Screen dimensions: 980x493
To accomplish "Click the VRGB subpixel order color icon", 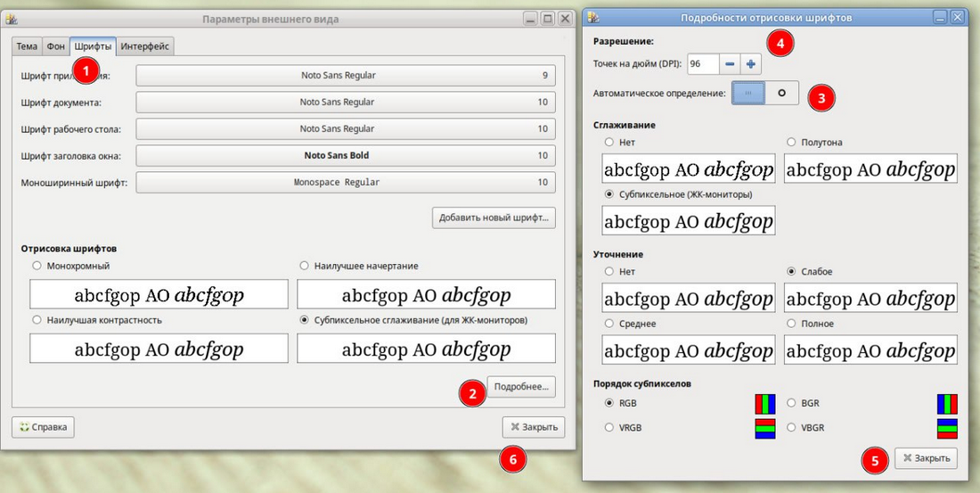I will pos(765,428).
